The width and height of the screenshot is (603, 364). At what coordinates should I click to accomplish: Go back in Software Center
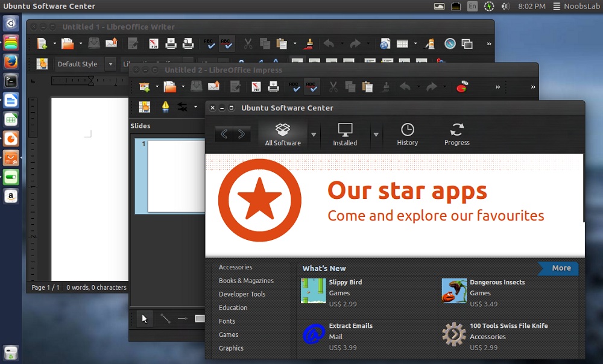point(224,134)
